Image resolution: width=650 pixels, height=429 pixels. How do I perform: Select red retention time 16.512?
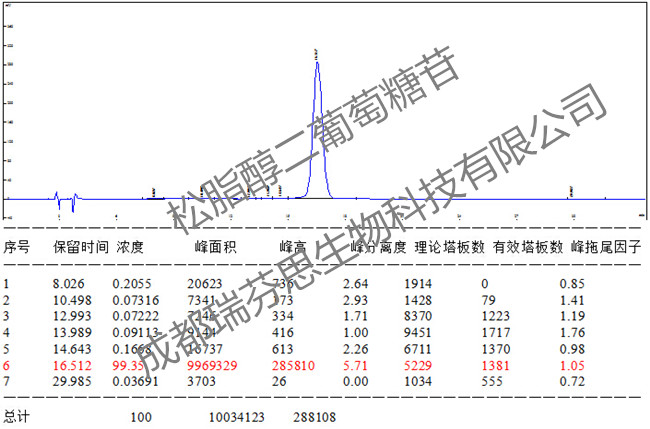click(72, 366)
